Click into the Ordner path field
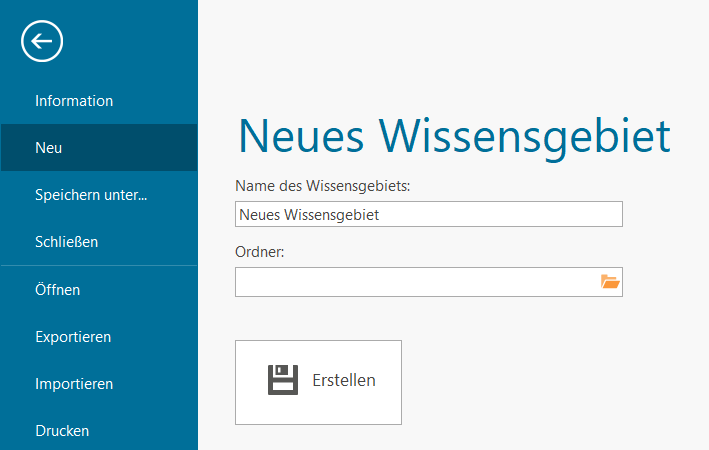Screen dimensions: 709x450 tap(415, 282)
